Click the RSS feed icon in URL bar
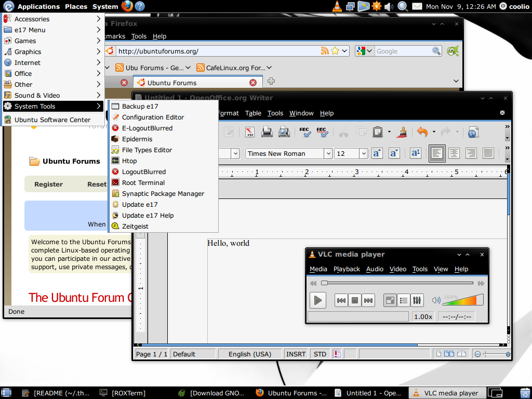Image resolution: width=532 pixels, height=399 pixels. [325, 51]
